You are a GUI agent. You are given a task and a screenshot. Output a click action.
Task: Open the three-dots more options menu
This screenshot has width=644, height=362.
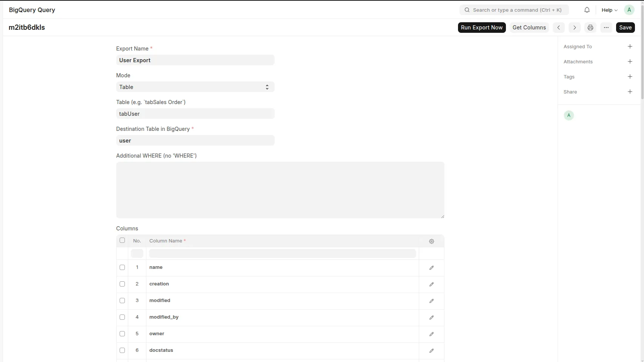(606, 28)
